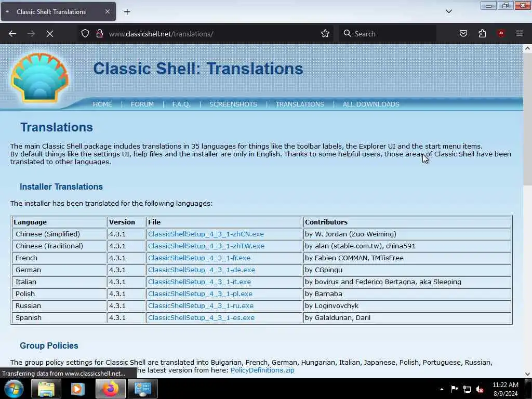Screen dimensions: 532x399
Task: Download the Polish installer pl.exe
Action: click(x=200, y=294)
